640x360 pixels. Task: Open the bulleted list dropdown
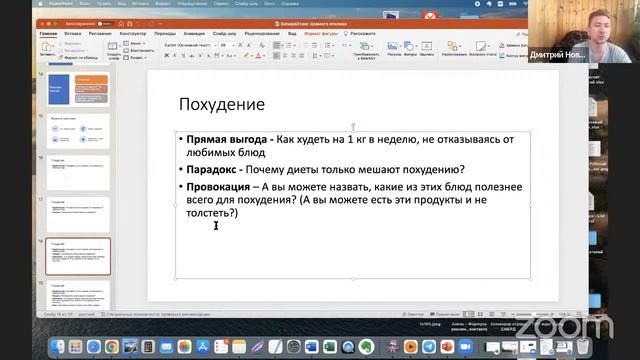283,45
